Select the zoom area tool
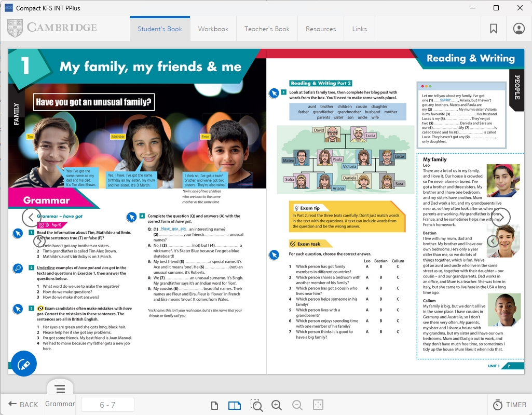Screen dimensions: 532x415 pyautogui.click(x=256, y=405)
